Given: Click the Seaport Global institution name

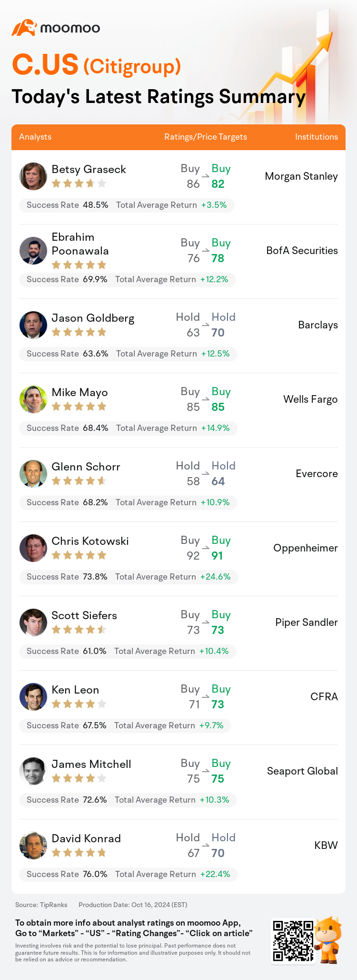Looking at the screenshot, I should click(302, 771).
